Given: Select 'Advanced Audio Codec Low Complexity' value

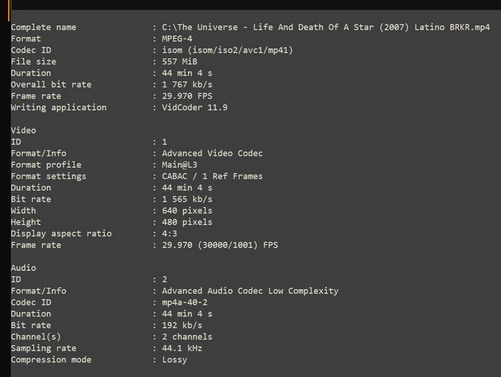Looking at the screenshot, I should pos(250,291).
